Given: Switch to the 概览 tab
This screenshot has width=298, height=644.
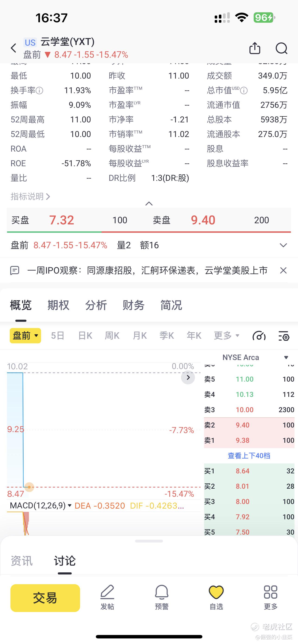Looking at the screenshot, I should point(21,305).
